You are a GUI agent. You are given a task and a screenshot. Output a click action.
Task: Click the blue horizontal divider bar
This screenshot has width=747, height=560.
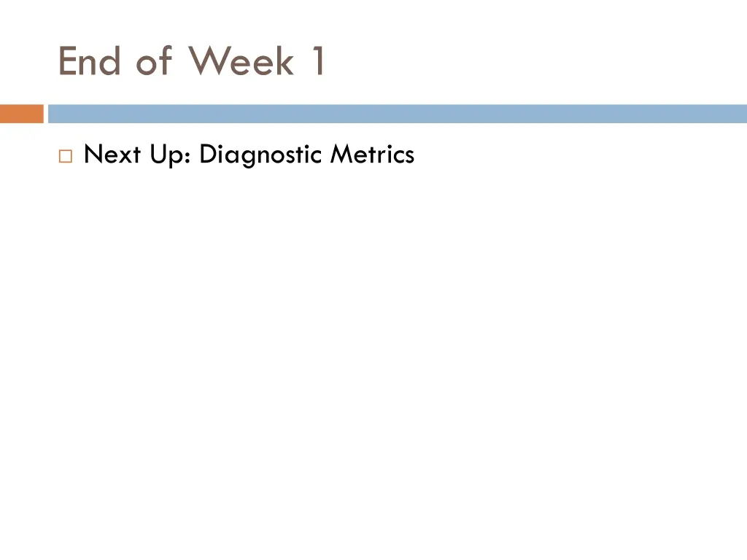(x=397, y=114)
